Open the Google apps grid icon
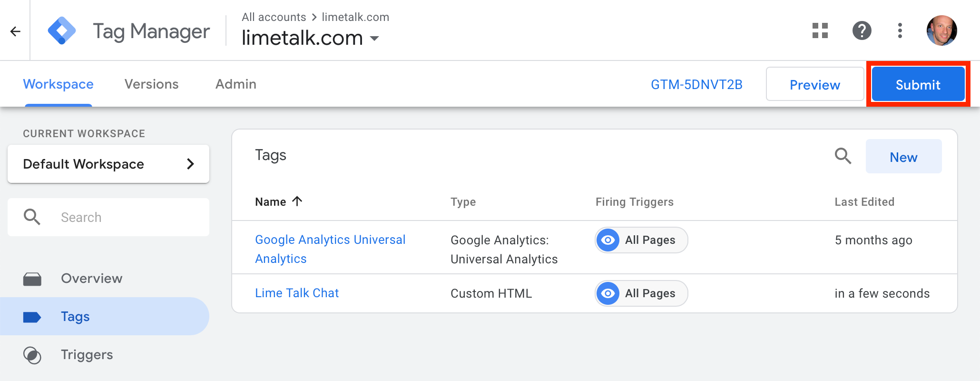The width and height of the screenshot is (980, 381). tap(820, 30)
